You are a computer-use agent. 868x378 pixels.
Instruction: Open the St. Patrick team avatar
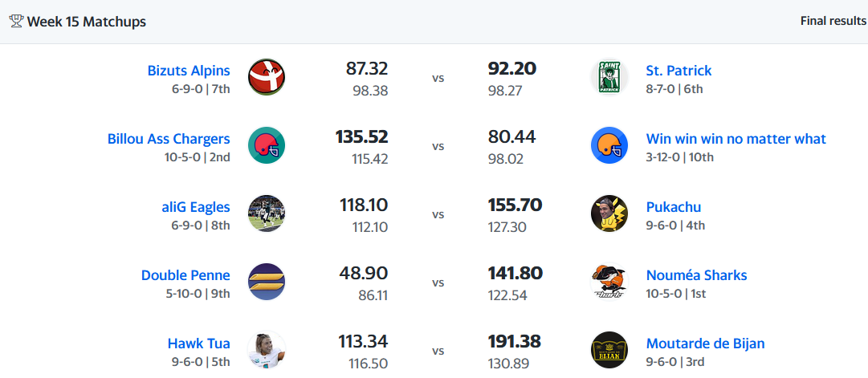tap(609, 77)
